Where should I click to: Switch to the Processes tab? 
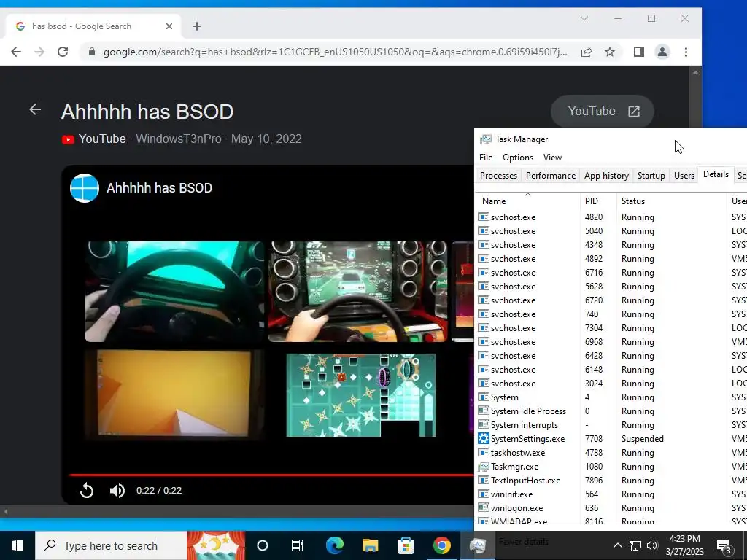(498, 176)
